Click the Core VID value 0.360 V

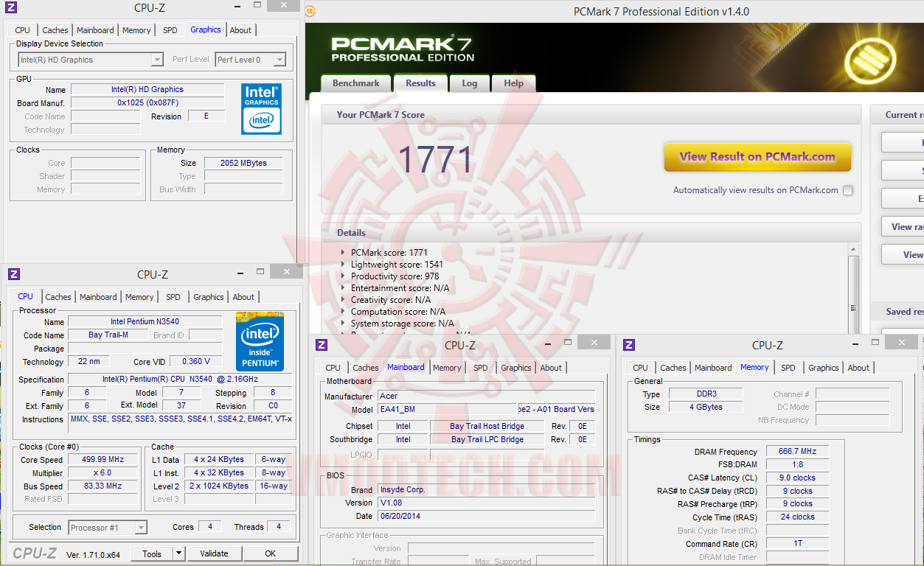coord(196,361)
